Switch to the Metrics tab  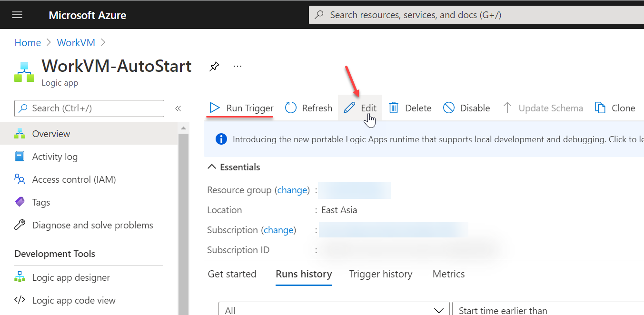pos(449,274)
